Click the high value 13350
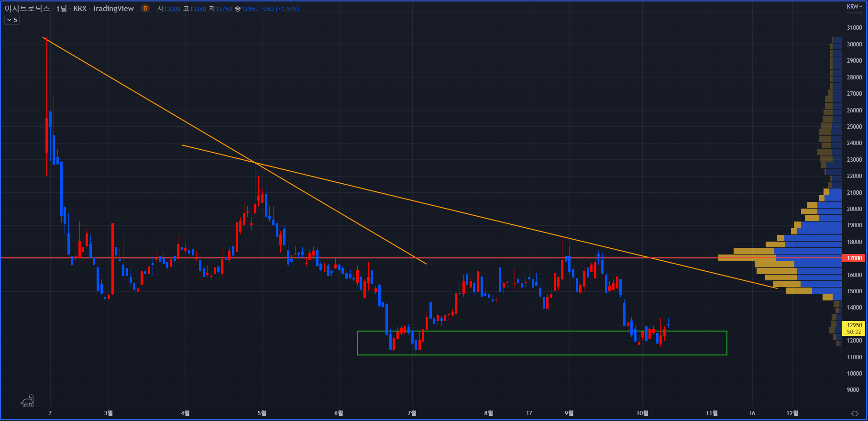This screenshot has height=421, width=868. tap(198, 9)
